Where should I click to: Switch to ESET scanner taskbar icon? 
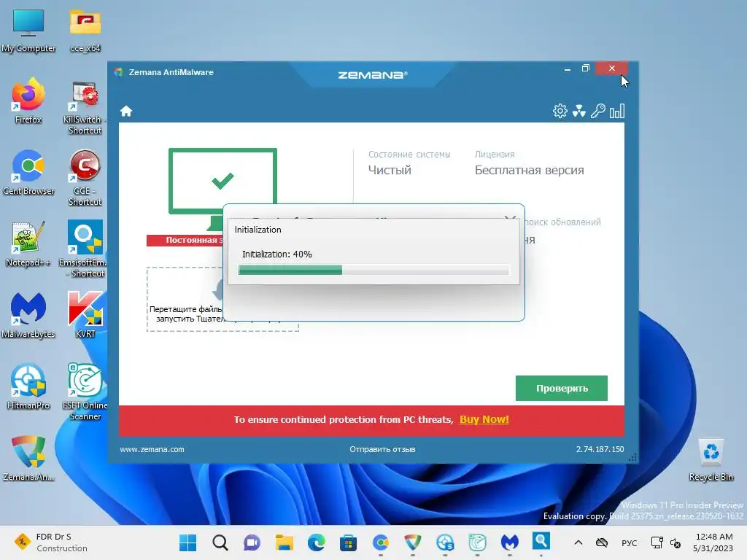pos(477,542)
